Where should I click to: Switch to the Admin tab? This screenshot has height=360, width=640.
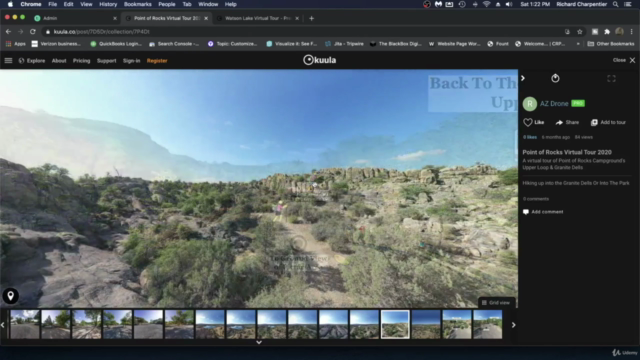[76, 18]
